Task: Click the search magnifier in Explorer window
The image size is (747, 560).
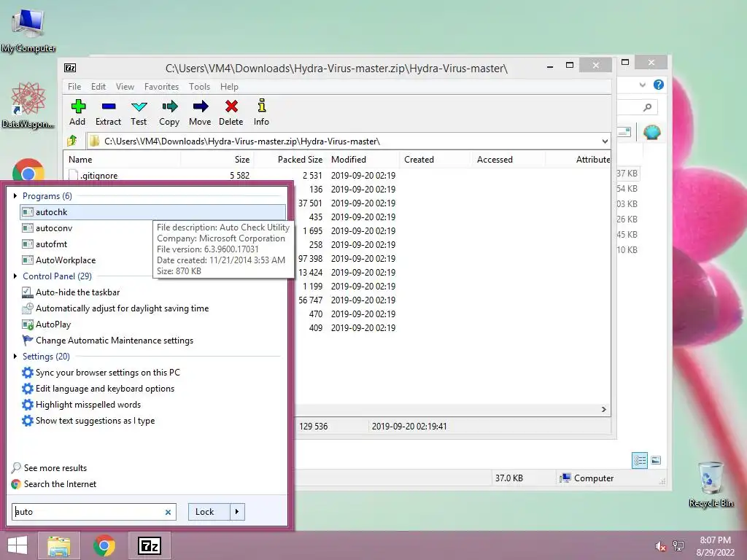Action: 647,108
